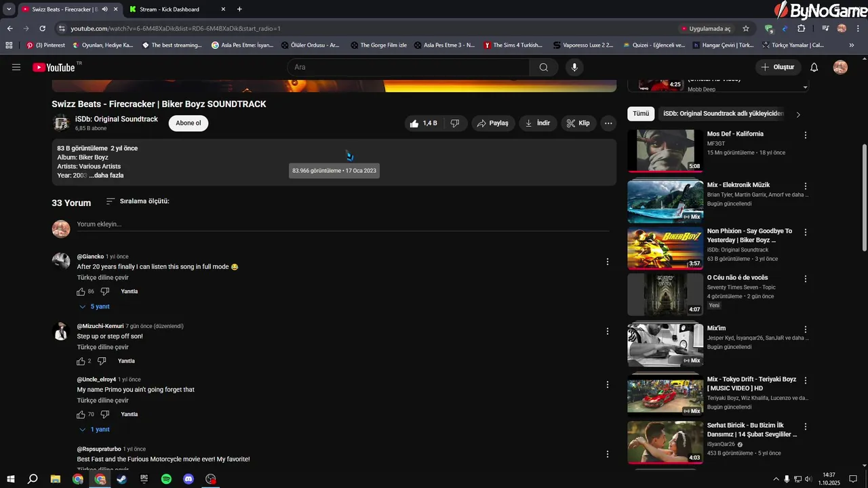Click the search magnifier button

pos(544,67)
